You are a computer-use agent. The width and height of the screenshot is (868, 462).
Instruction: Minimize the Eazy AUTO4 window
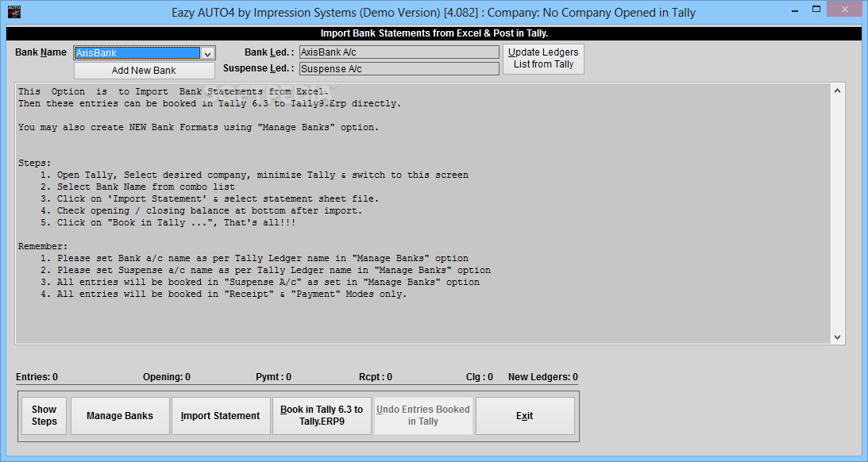(x=795, y=10)
